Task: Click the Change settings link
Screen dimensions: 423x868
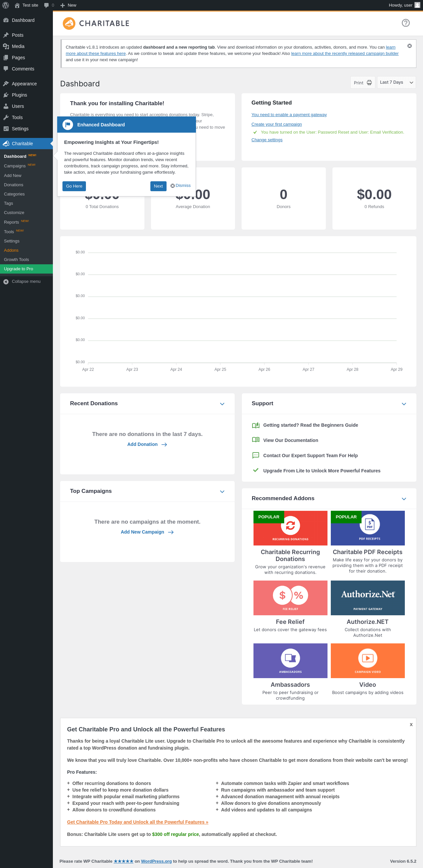Action: [267, 140]
